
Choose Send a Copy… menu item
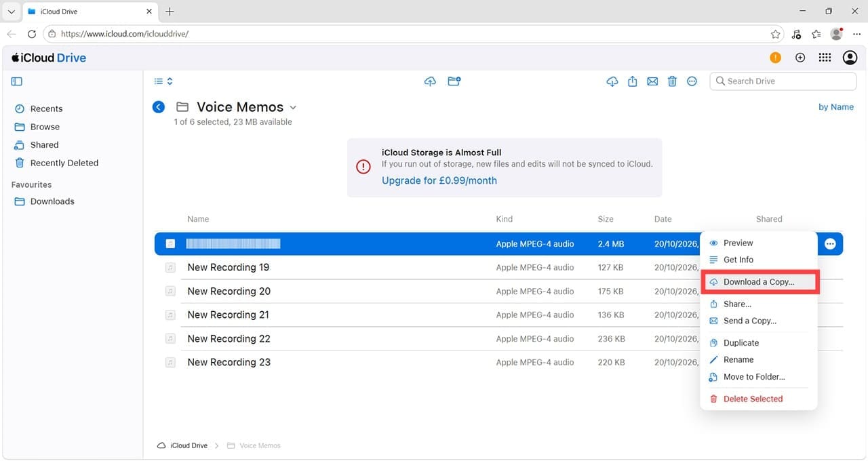750,321
